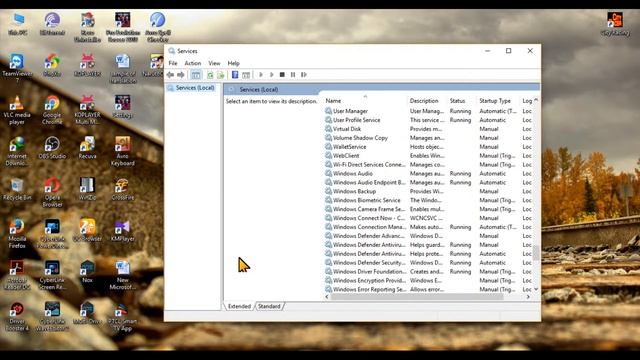Image resolution: width=640 pixels, height=360 pixels.
Task: Select the User Manager service
Action: [x=429, y=111]
